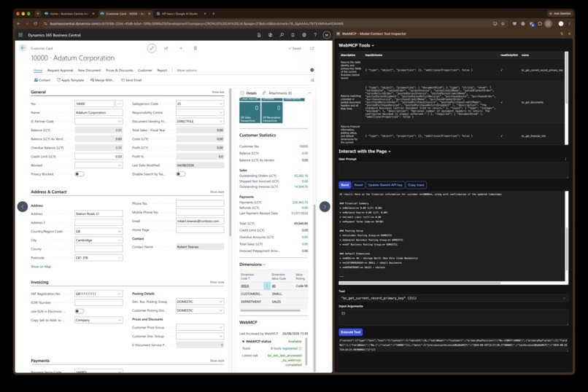Open Gen. Bus. Posting Group dropdown
Viewport: 588px width, 392px height.
tap(221, 302)
